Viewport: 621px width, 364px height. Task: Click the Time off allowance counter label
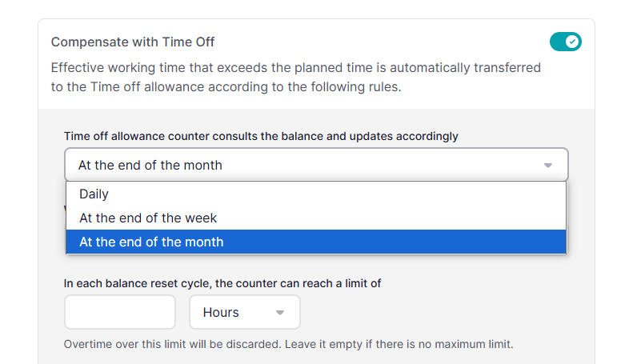click(x=261, y=136)
